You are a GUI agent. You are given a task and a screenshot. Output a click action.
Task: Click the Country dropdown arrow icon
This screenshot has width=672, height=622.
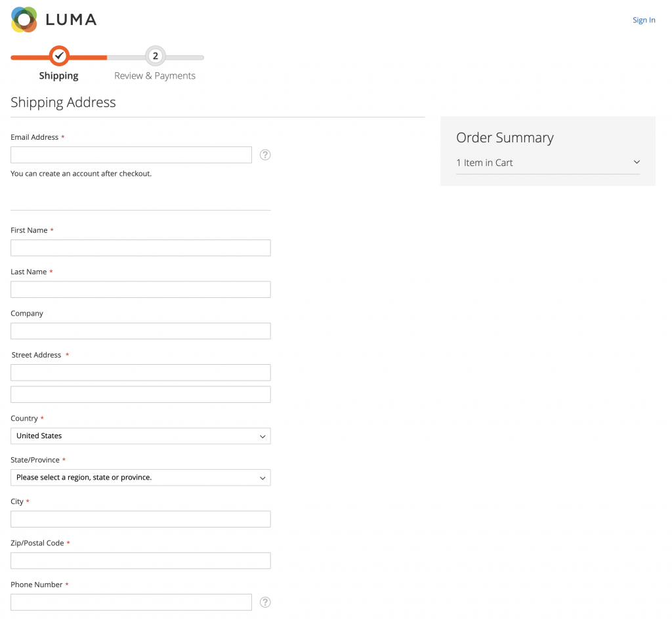point(262,436)
